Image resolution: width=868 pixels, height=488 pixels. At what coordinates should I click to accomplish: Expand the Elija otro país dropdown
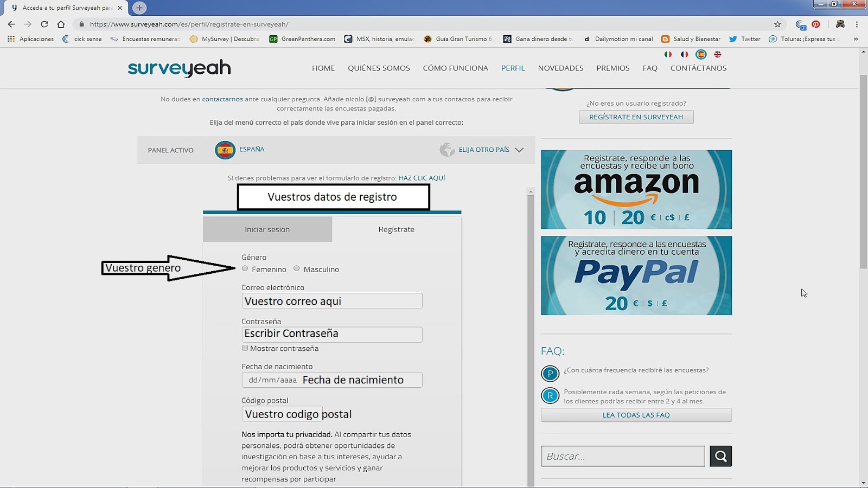482,150
